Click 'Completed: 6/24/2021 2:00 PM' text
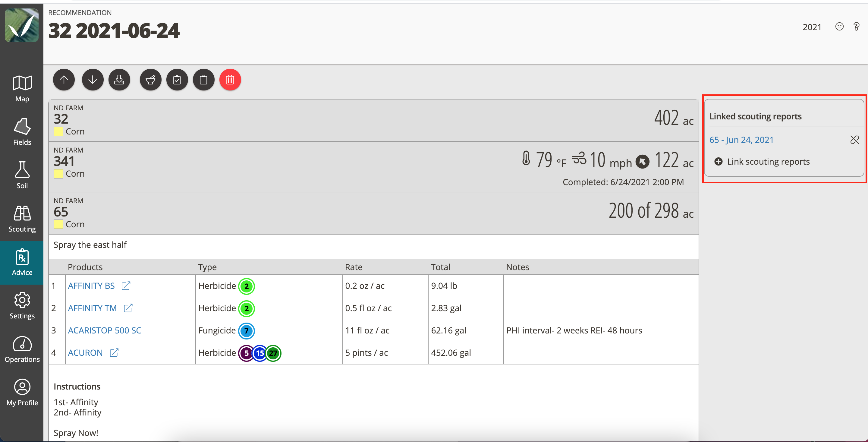The width and height of the screenshot is (868, 442). (x=623, y=182)
